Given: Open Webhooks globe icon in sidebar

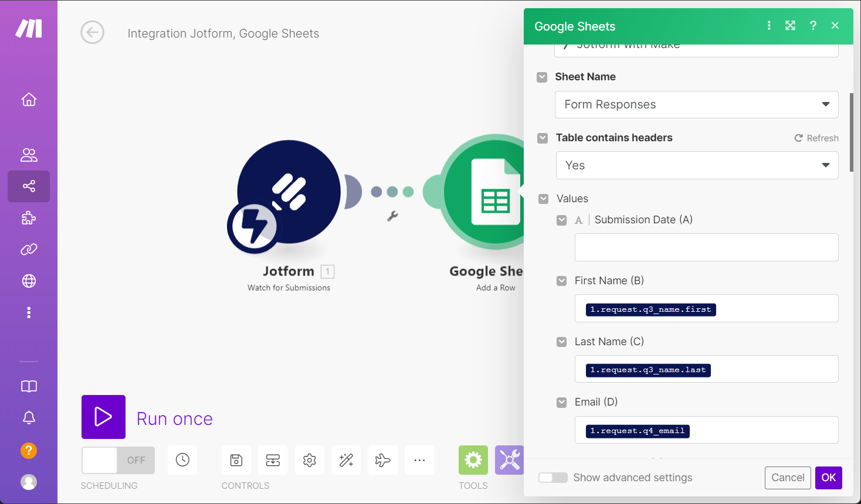Looking at the screenshot, I should pyautogui.click(x=29, y=281).
